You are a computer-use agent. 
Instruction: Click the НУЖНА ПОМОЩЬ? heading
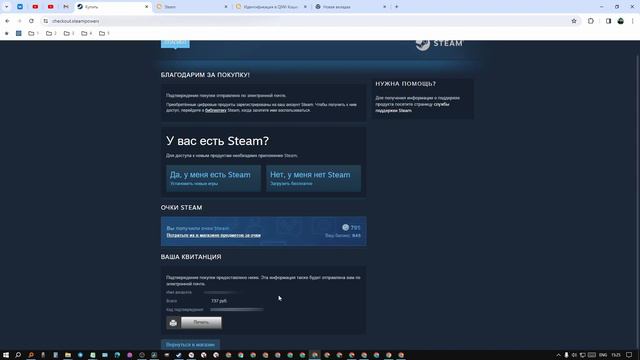click(x=406, y=84)
